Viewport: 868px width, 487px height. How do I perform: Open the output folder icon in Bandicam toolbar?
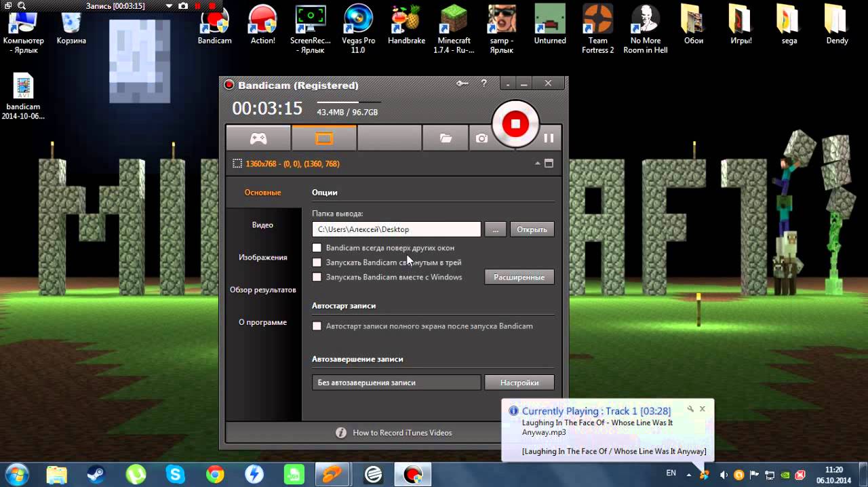coord(446,138)
